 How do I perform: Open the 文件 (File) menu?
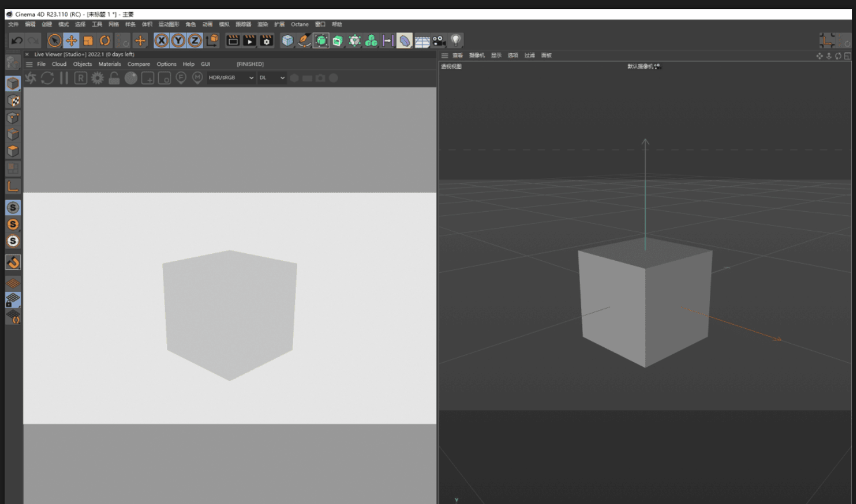14,24
